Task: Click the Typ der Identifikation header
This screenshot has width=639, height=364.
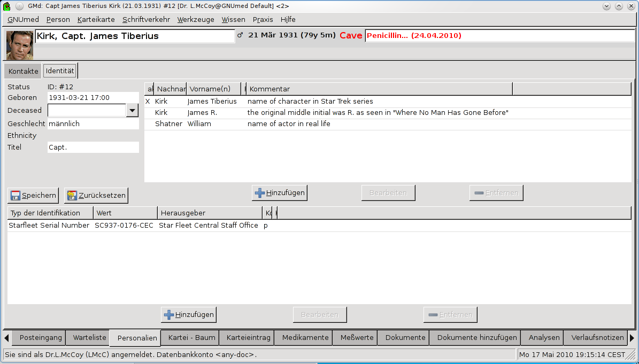Action: tap(51, 213)
